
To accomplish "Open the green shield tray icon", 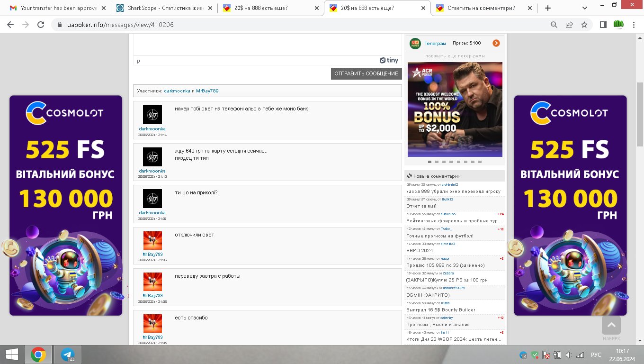I will (x=535, y=355).
